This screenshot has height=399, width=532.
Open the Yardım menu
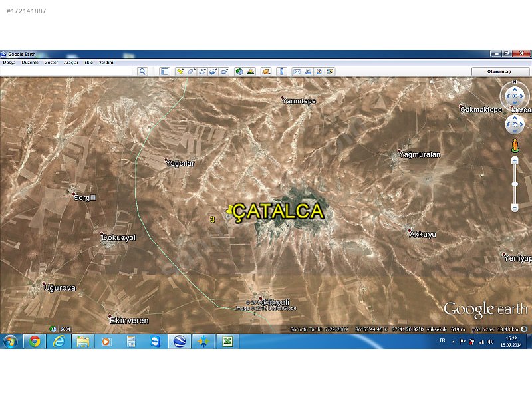pyautogui.click(x=106, y=63)
